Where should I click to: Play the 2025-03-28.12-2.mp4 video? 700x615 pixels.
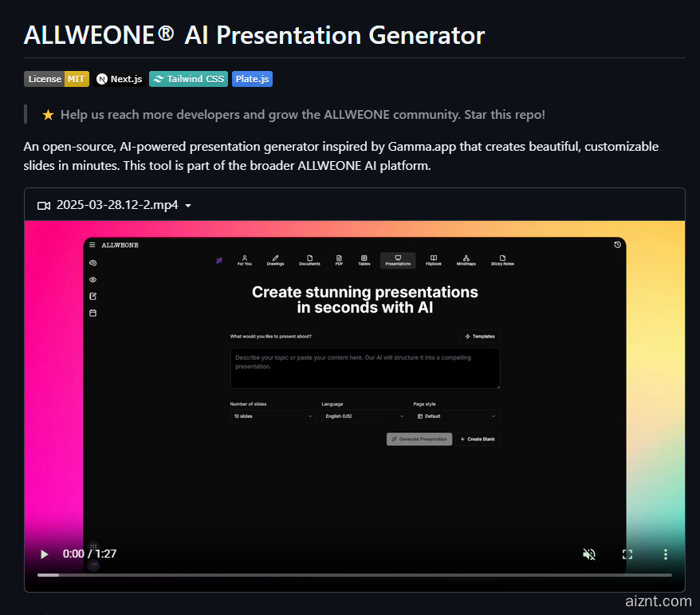45,554
